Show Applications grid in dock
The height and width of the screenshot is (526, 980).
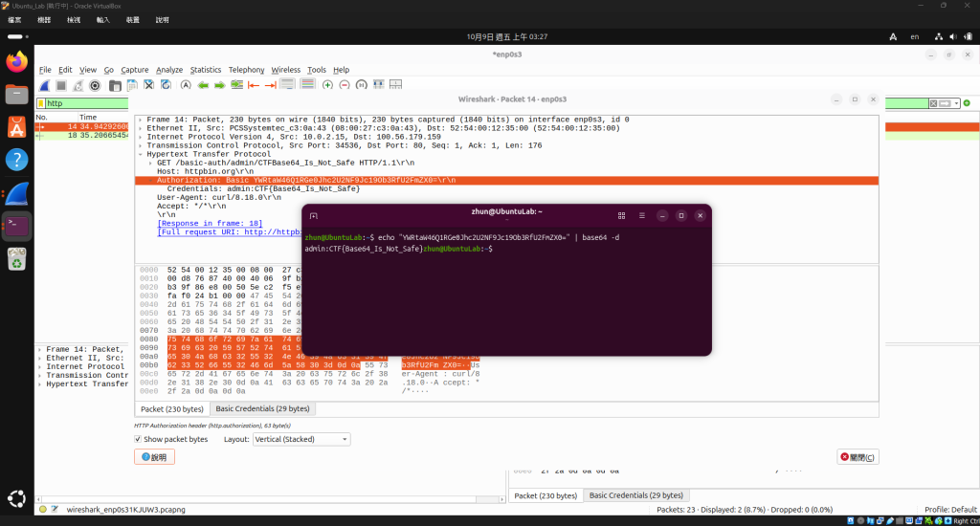click(17, 498)
